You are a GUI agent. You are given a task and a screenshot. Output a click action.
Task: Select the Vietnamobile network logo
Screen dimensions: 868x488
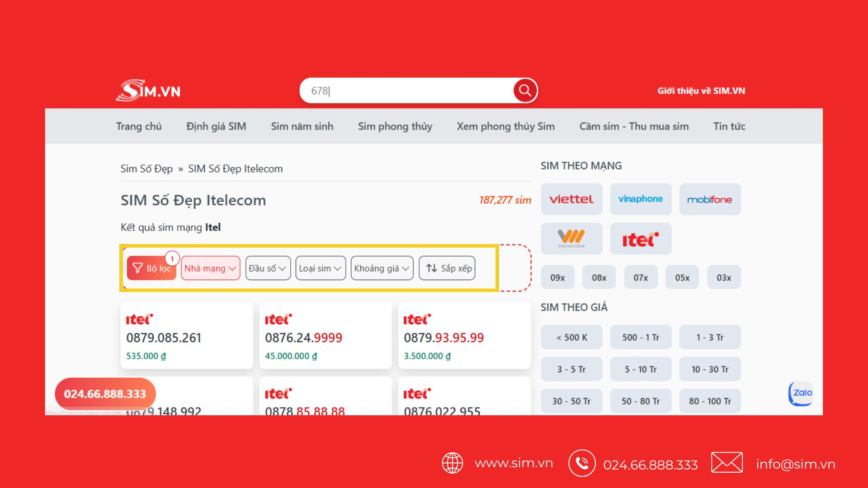point(571,239)
